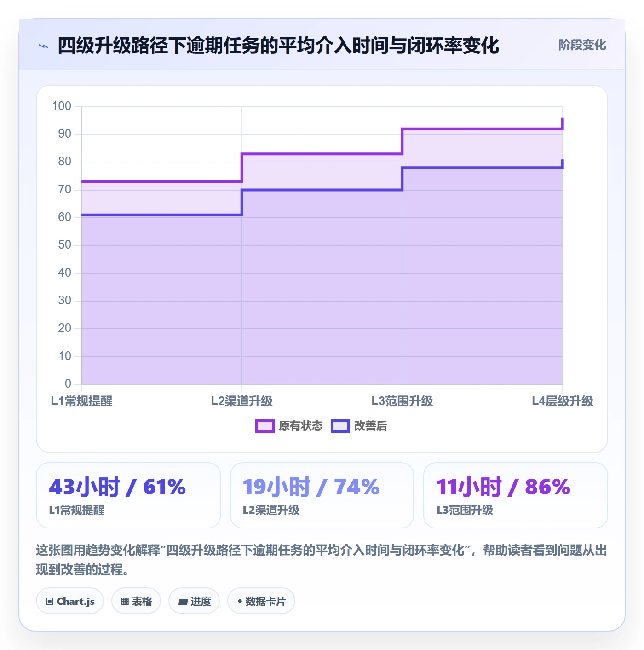Click the L1常规提醒 x-axis label
This screenshot has width=644, height=650.
click(81, 401)
